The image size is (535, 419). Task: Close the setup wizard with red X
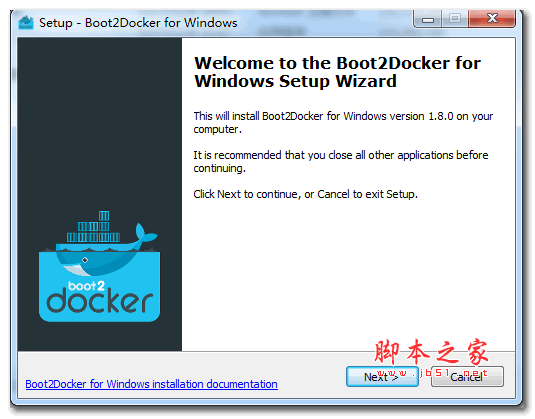click(492, 18)
